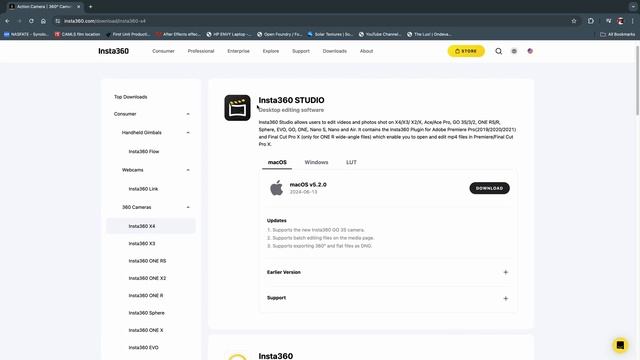Collapse the Webcams sidebar group
This screenshot has width=640, height=360.
point(188,170)
